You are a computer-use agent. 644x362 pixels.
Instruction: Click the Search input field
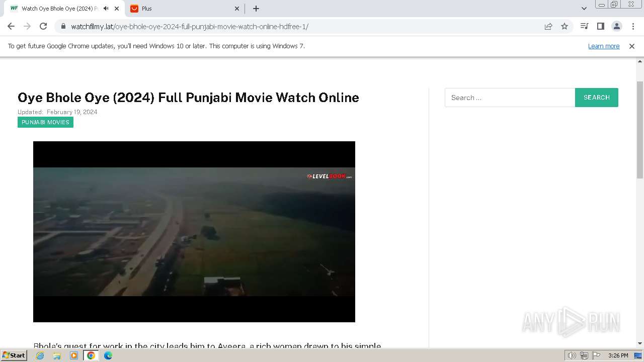(510, 98)
